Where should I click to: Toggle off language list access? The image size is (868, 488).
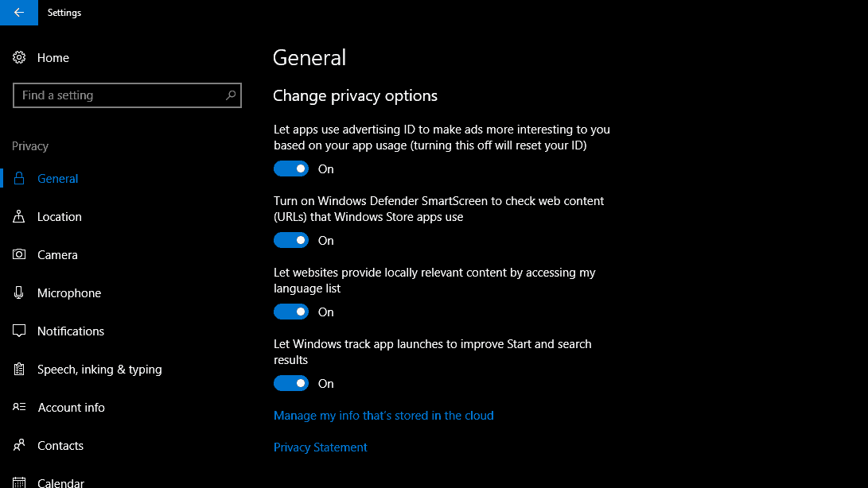(291, 312)
